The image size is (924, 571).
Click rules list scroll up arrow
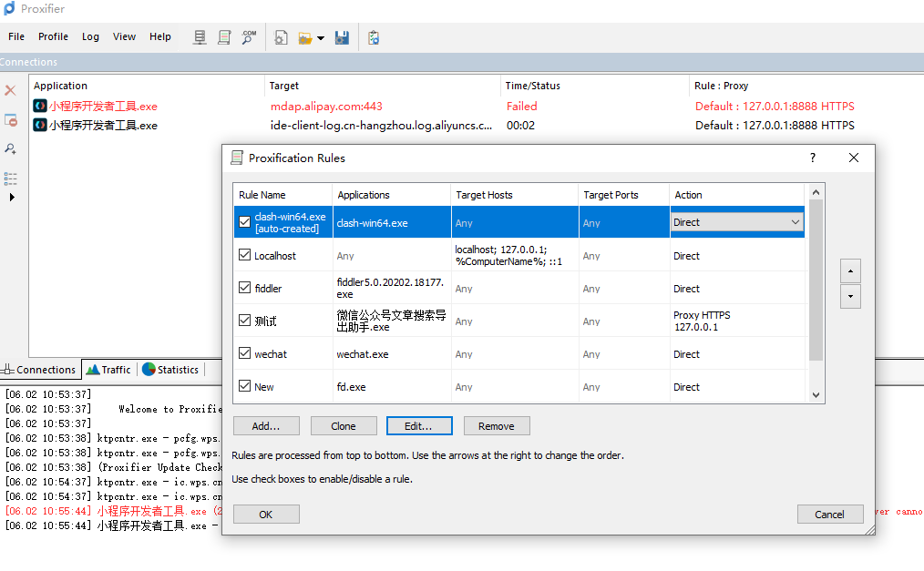816,192
